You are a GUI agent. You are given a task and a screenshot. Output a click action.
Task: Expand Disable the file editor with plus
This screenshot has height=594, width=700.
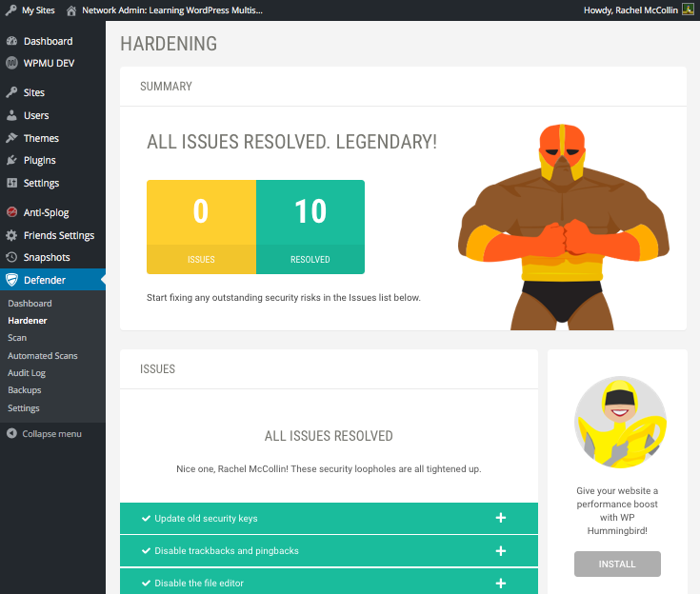[x=501, y=583]
